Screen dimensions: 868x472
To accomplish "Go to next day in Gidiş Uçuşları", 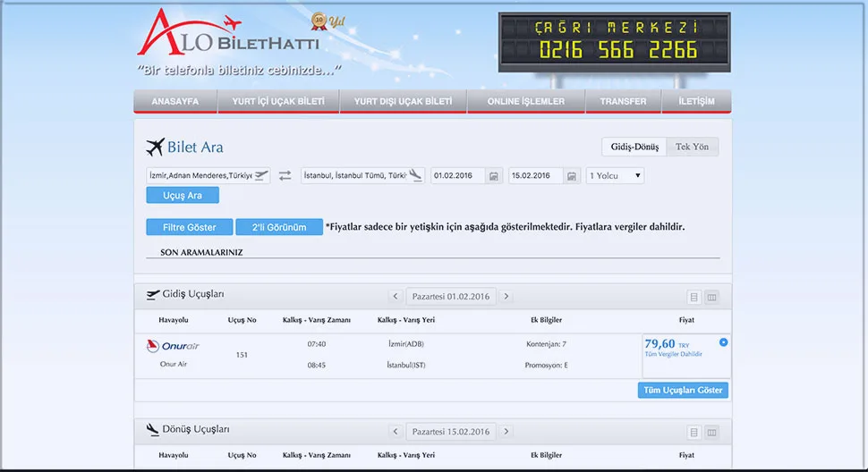I will [506, 296].
